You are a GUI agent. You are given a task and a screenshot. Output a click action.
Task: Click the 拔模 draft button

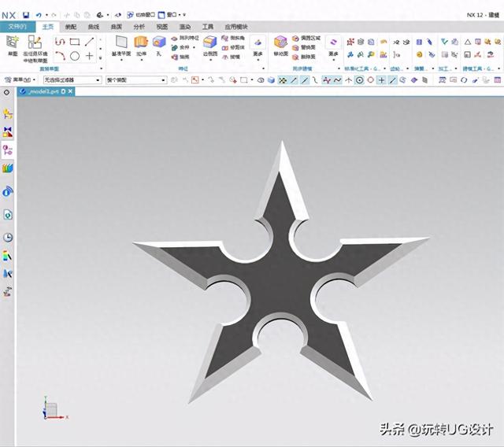point(231,57)
